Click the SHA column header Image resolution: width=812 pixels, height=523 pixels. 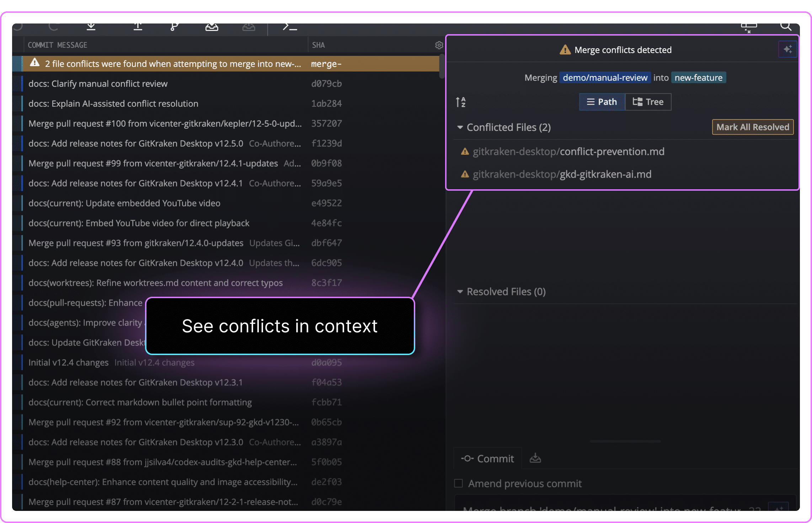[319, 45]
